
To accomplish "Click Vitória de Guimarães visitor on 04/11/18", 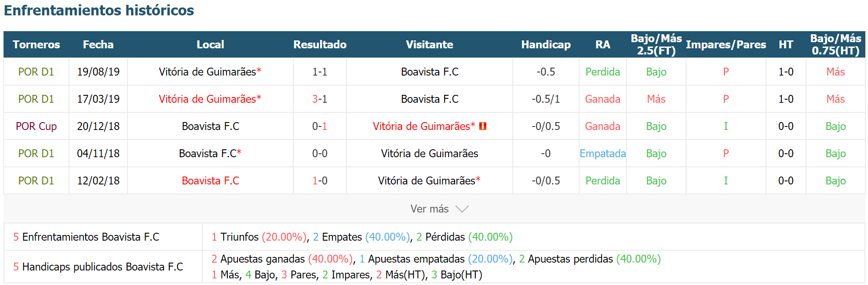I will (x=430, y=154).
